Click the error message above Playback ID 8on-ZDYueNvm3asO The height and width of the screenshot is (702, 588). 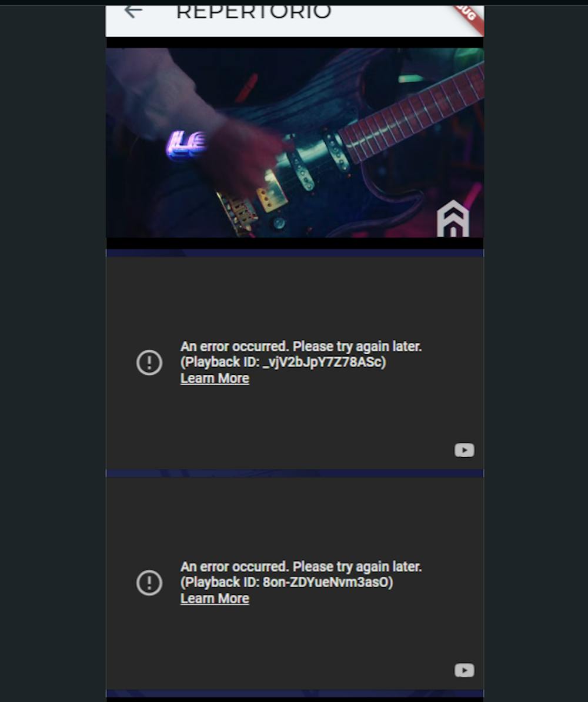pos(301,567)
